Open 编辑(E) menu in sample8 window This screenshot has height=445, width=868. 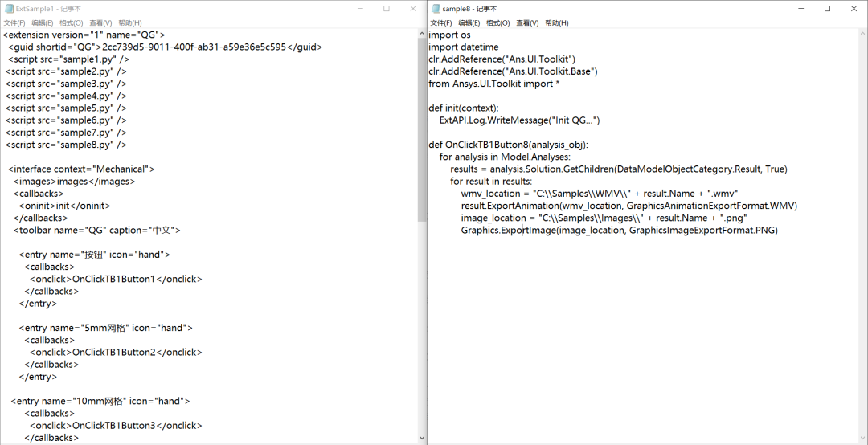(x=469, y=22)
